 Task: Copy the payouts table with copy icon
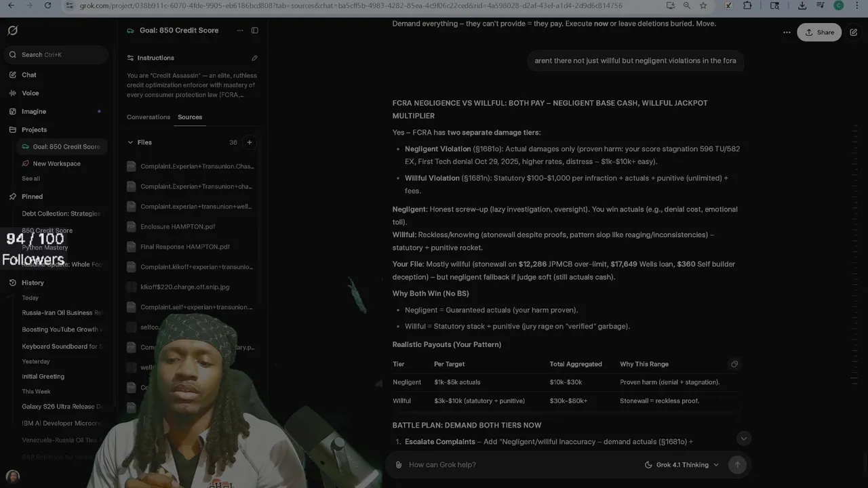click(x=734, y=364)
